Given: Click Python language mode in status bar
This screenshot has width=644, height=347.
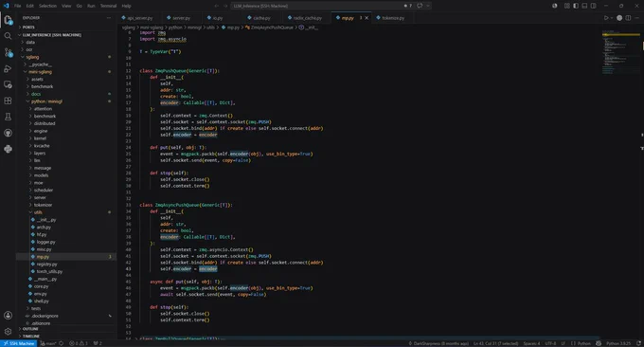Looking at the screenshot, I should pos(583,343).
